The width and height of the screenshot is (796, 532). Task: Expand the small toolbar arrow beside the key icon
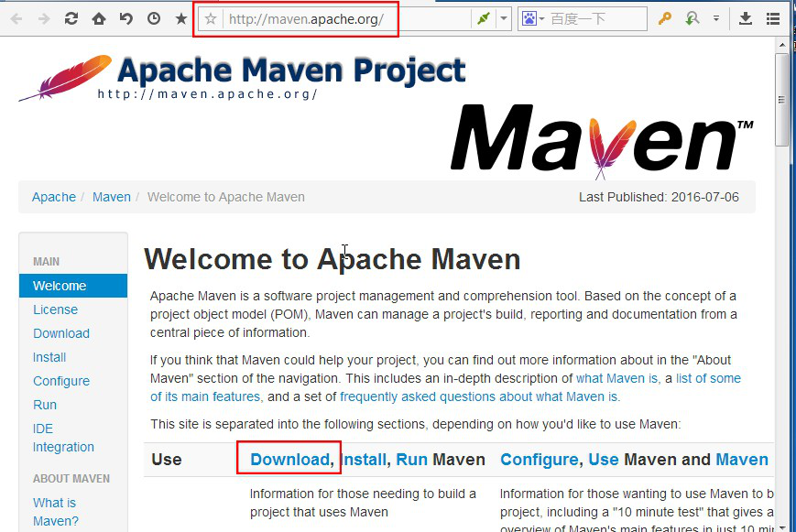tap(716, 18)
